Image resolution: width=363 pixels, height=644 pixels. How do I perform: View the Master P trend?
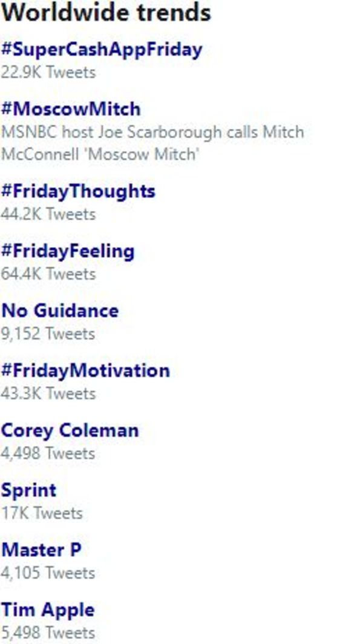42,550
